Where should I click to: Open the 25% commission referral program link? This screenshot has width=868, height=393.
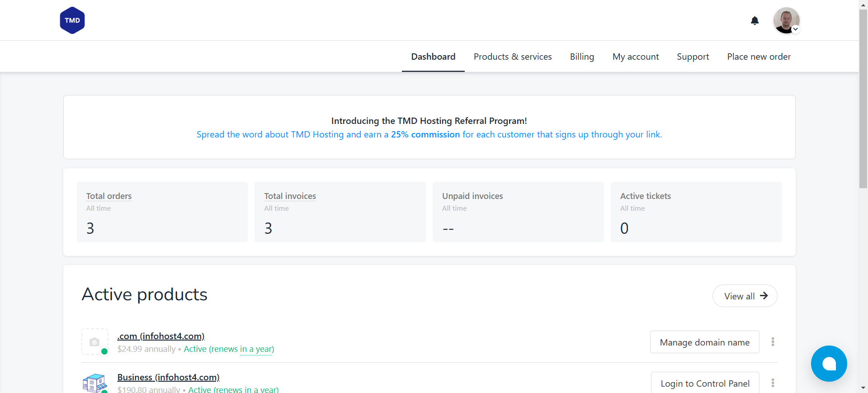click(429, 134)
